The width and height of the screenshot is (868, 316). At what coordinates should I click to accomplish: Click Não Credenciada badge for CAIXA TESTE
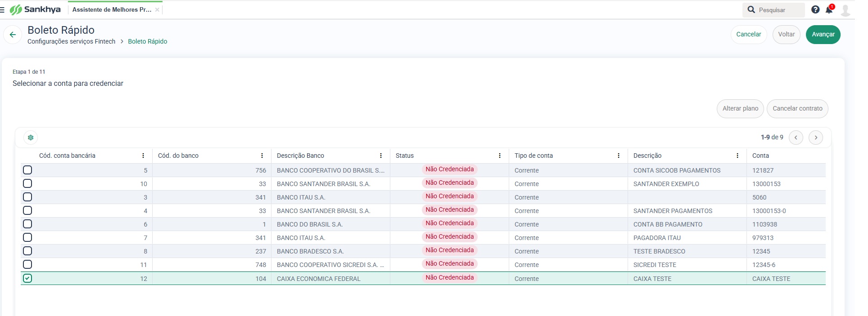point(449,278)
